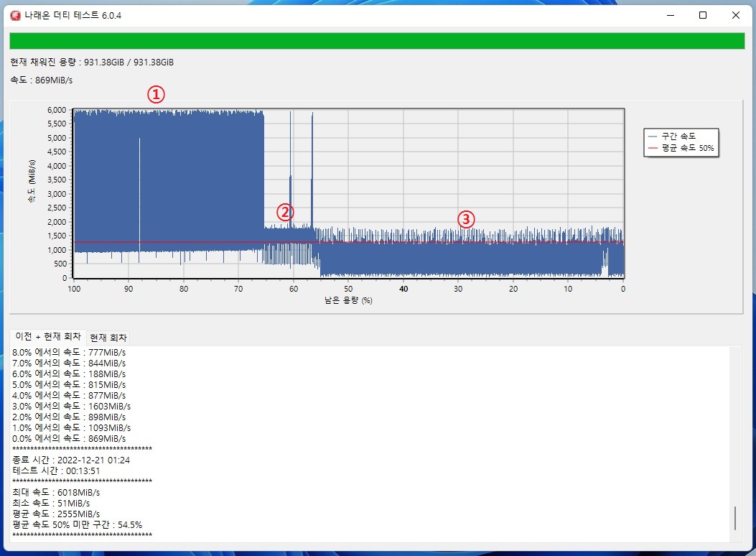Select log line '6.0% 에서의 속도 : 188MiB/s'
Screen dimensions: 756x556
click(x=69, y=374)
